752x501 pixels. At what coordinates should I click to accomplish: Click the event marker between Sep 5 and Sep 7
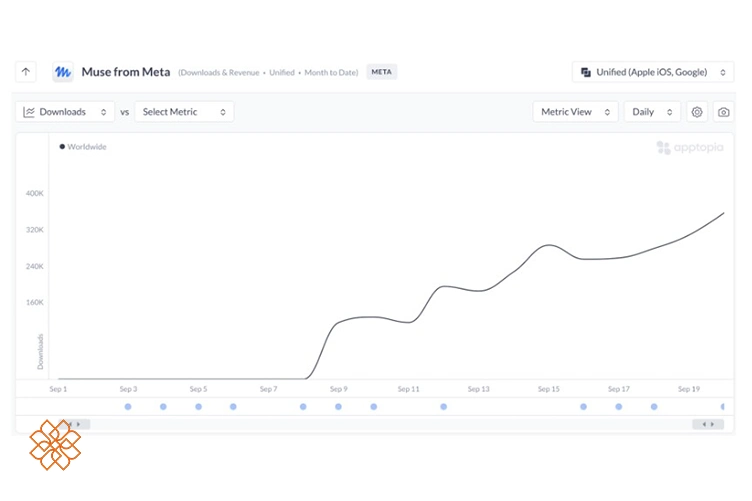pyautogui.click(x=233, y=407)
